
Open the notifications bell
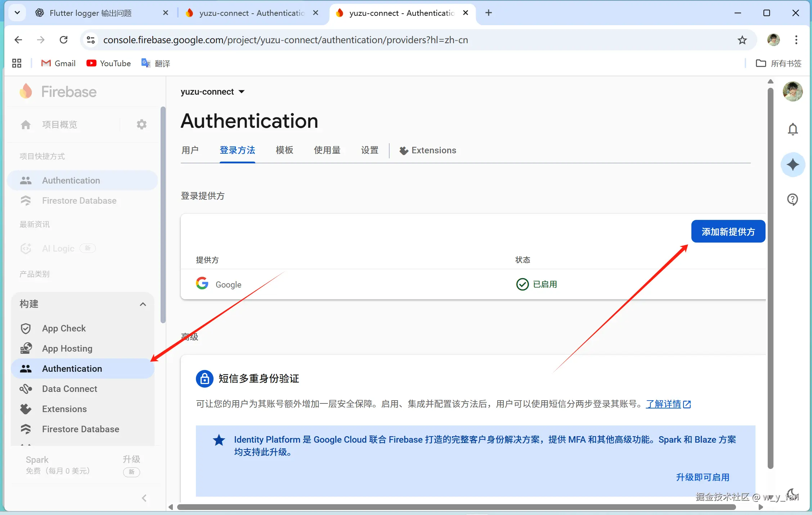coord(793,129)
